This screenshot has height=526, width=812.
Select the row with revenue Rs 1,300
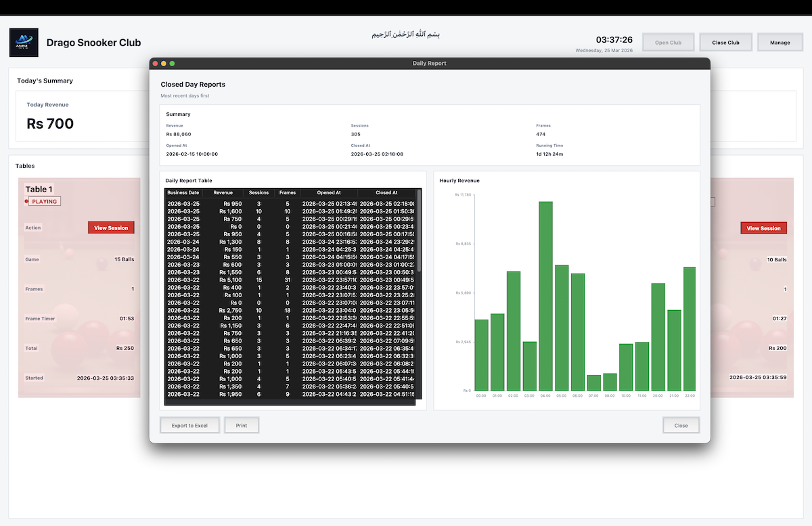tap(290, 242)
